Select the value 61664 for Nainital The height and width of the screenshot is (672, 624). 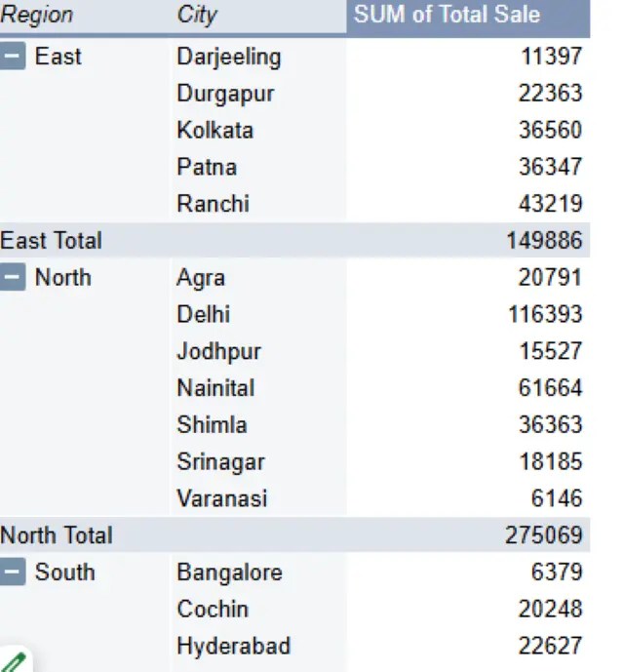coord(551,387)
